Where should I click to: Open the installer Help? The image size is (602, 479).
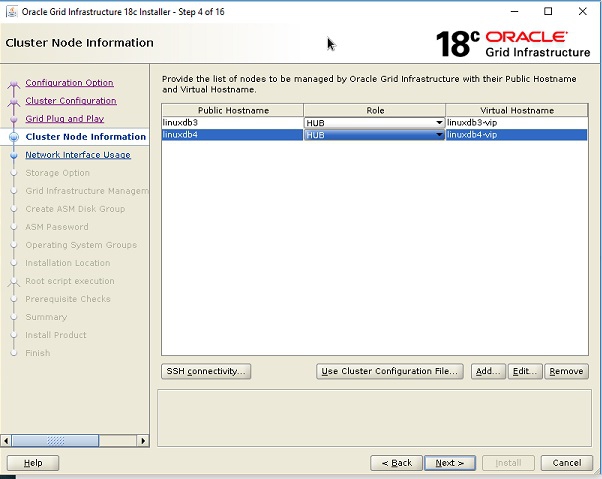(33, 463)
